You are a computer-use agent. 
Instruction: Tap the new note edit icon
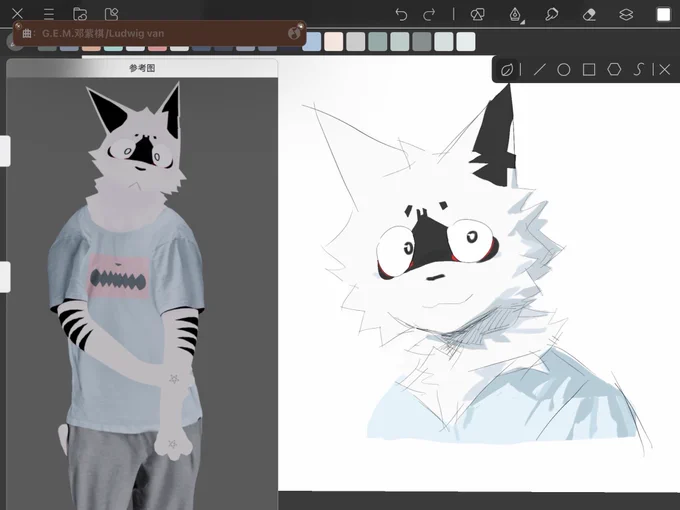112,14
